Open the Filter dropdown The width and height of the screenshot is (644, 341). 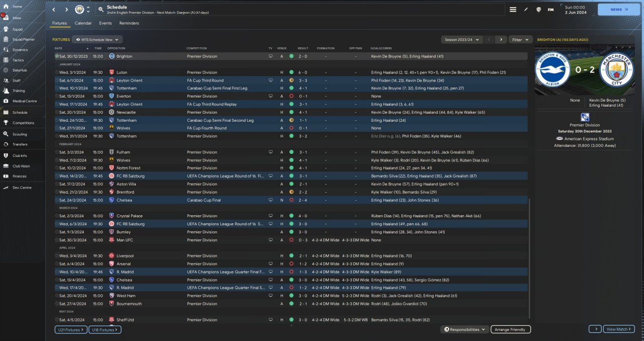(x=520, y=39)
